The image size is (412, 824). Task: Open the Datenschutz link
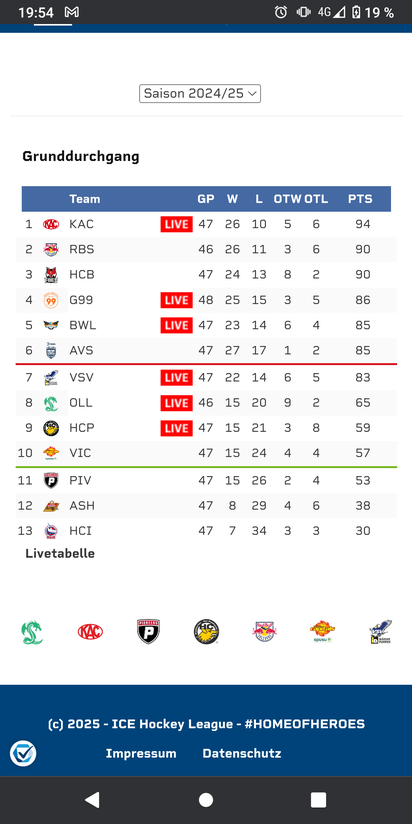click(242, 754)
